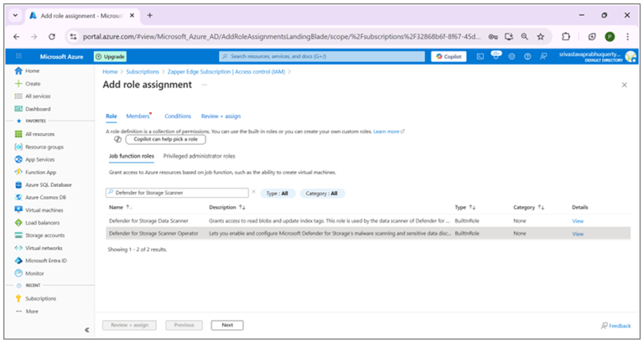
Task: Open the Microsoft Entra ID icon
Action: [x=18, y=261]
